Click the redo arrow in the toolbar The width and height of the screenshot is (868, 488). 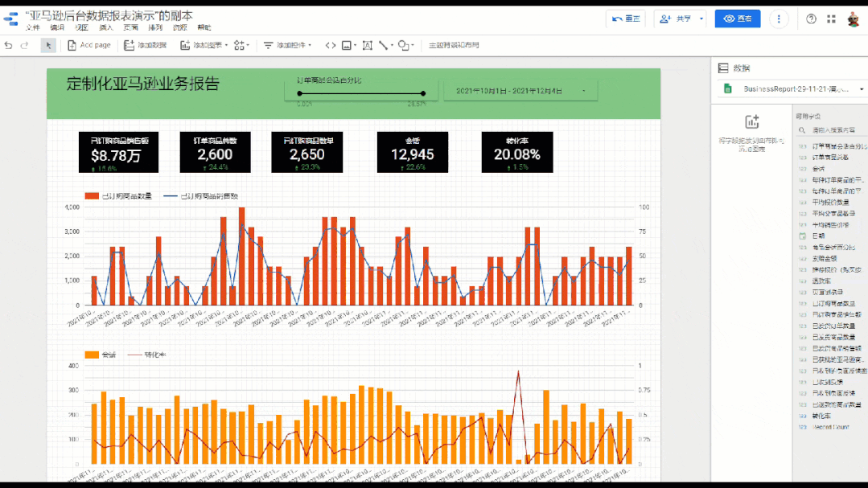coord(24,45)
